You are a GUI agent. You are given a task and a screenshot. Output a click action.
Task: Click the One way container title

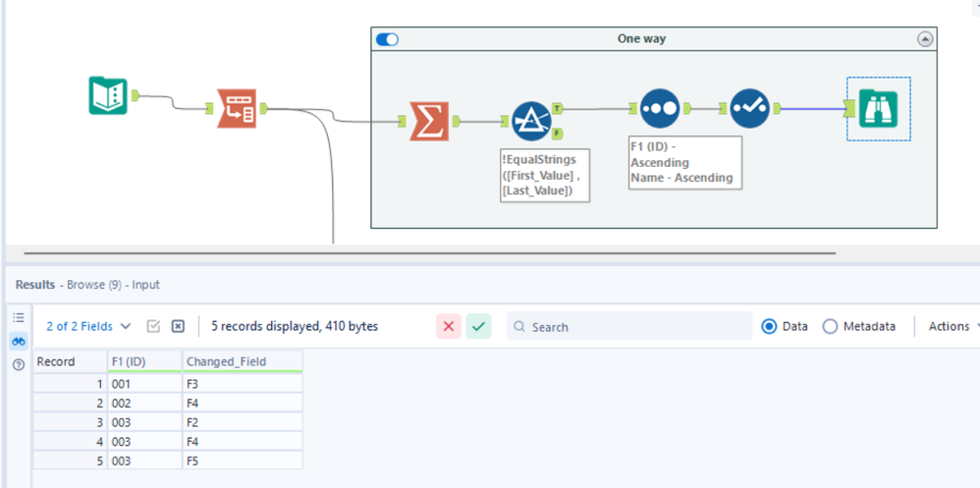tap(642, 38)
